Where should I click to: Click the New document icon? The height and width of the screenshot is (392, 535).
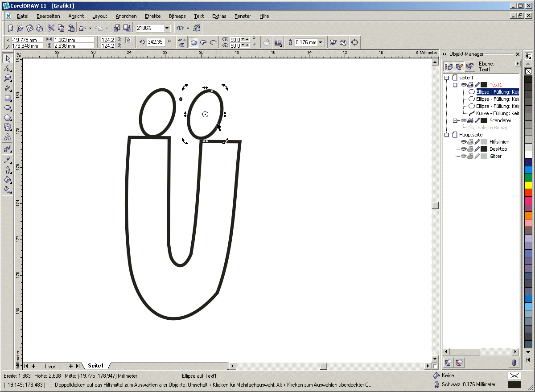click(10, 28)
